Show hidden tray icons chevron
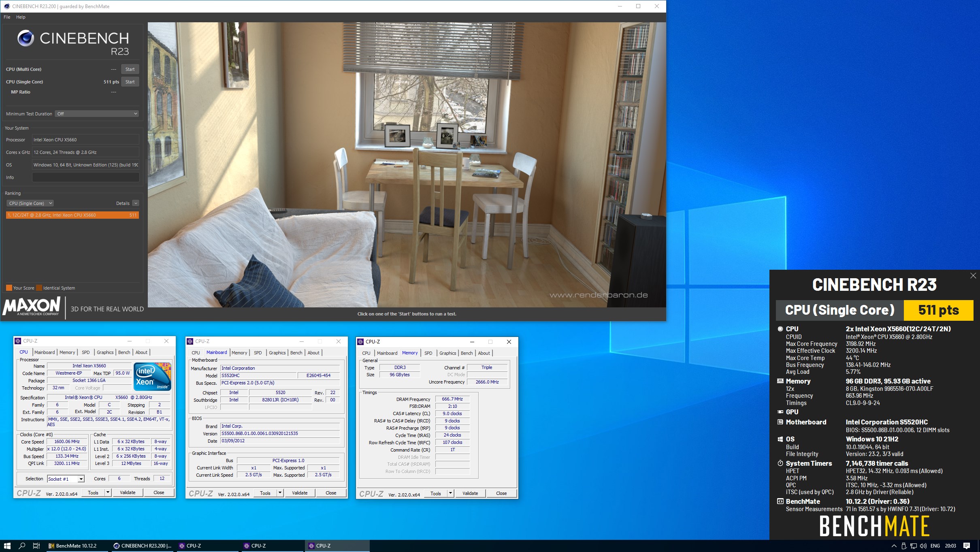The height and width of the screenshot is (552, 980). click(894, 546)
